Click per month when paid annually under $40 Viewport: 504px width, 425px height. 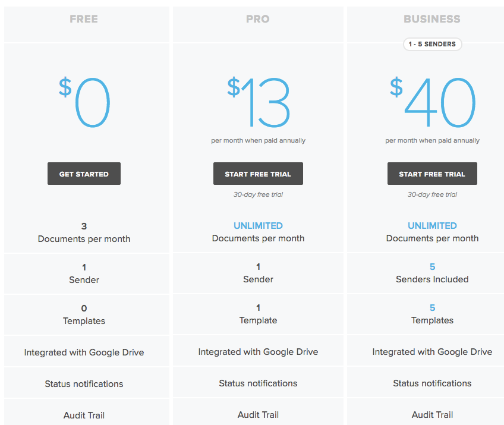click(432, 140)
